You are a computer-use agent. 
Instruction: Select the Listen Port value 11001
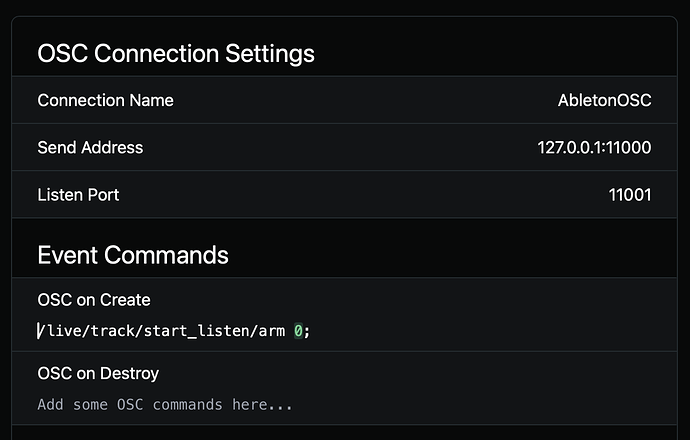click(630, 194)
